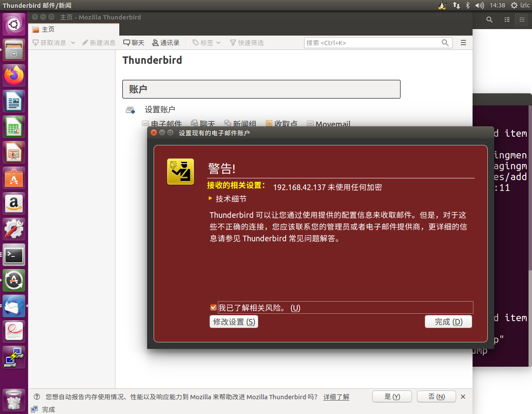The height and width of the screenshot is (414, 532).
Task: Create a Feeds (收取点) account
Action: coord(282,124)
